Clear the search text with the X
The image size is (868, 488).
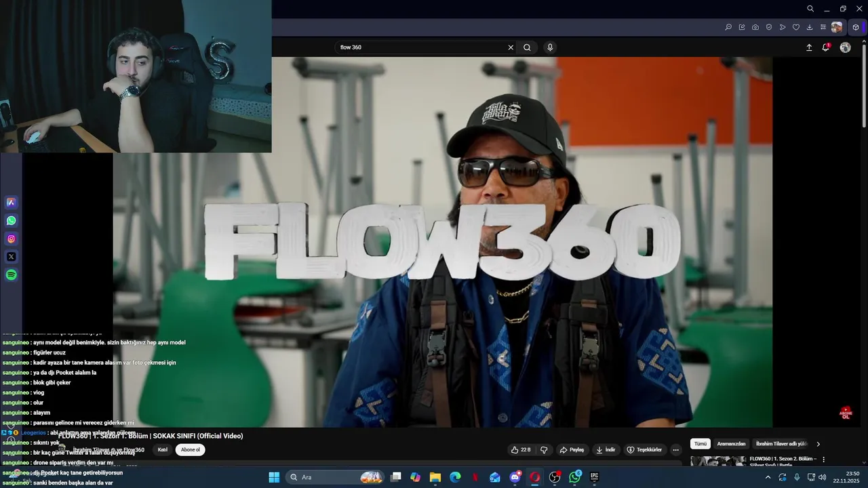click(511, 47)
